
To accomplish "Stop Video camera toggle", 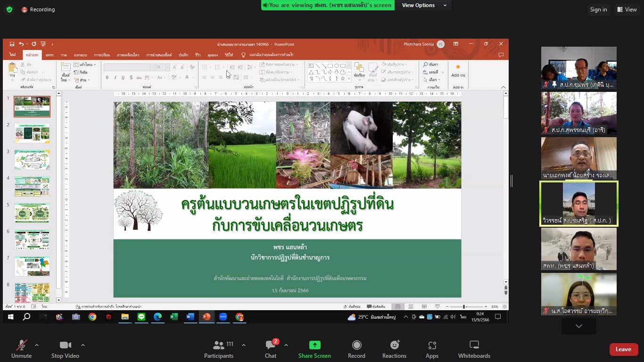I will pos(65,349).
